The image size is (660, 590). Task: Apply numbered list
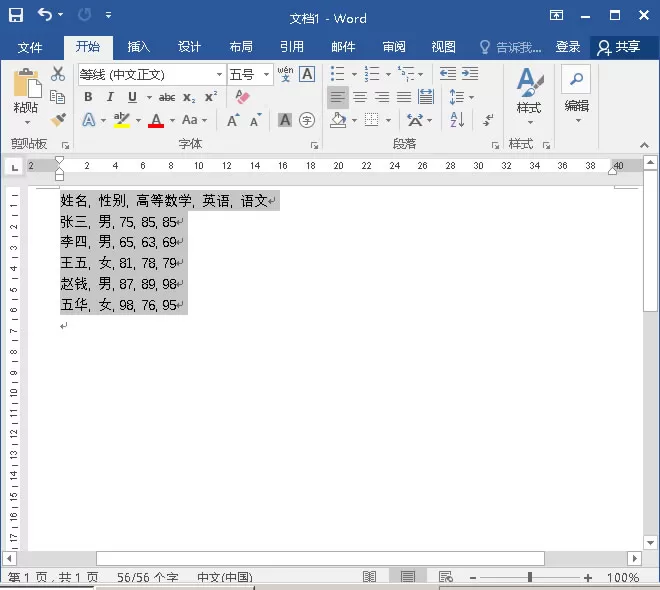372,74
